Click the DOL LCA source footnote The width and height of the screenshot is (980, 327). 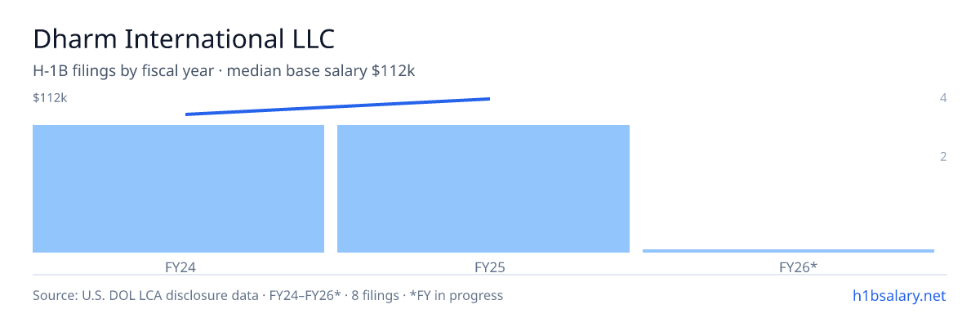[268, 296]
